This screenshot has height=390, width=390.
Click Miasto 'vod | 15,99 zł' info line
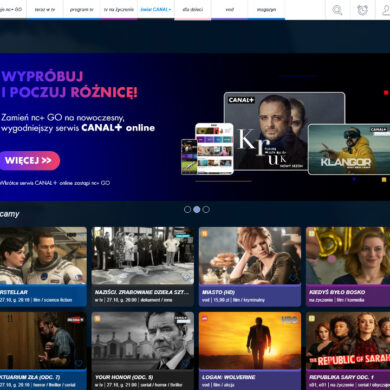(x=233, y=300)
